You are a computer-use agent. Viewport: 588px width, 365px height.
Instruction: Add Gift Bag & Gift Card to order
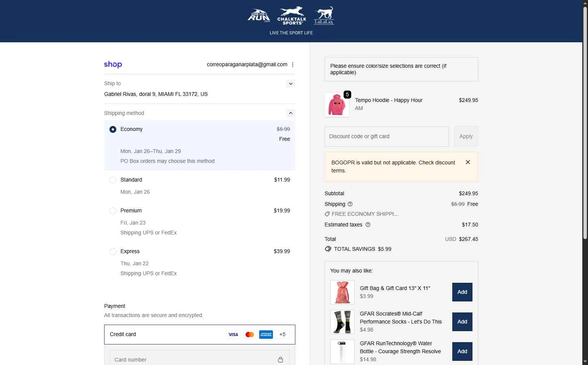tap(462, 292)
